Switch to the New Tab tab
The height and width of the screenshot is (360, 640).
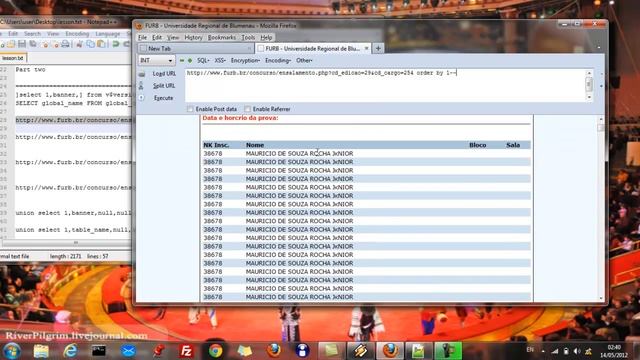click(196, 49)
